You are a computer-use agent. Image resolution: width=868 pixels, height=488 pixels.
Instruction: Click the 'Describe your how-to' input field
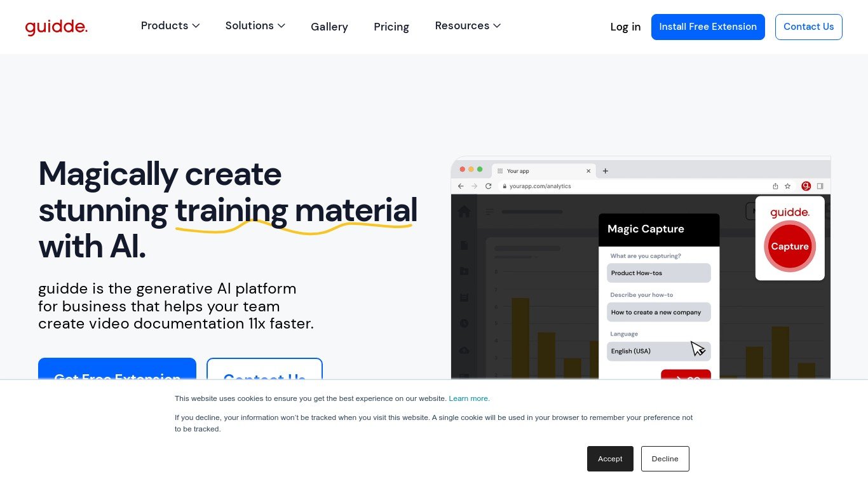pos(658,312)
